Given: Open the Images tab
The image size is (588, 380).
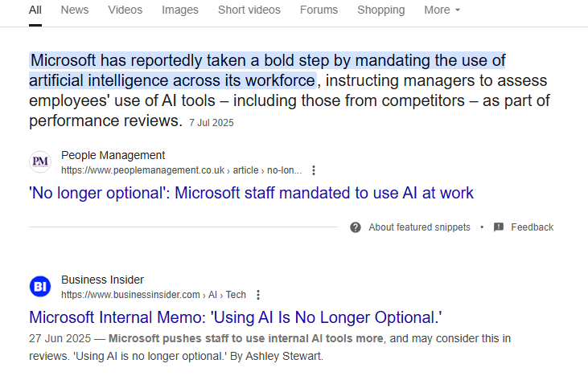Looking at the screenshot, I should [180, 10].
